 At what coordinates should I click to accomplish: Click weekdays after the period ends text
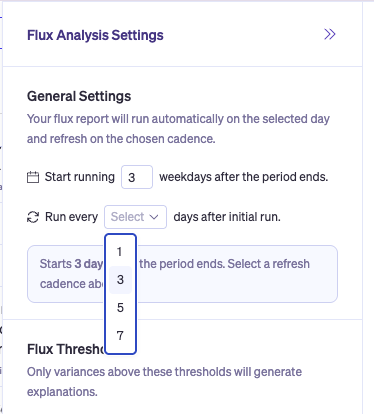(244, 177)
